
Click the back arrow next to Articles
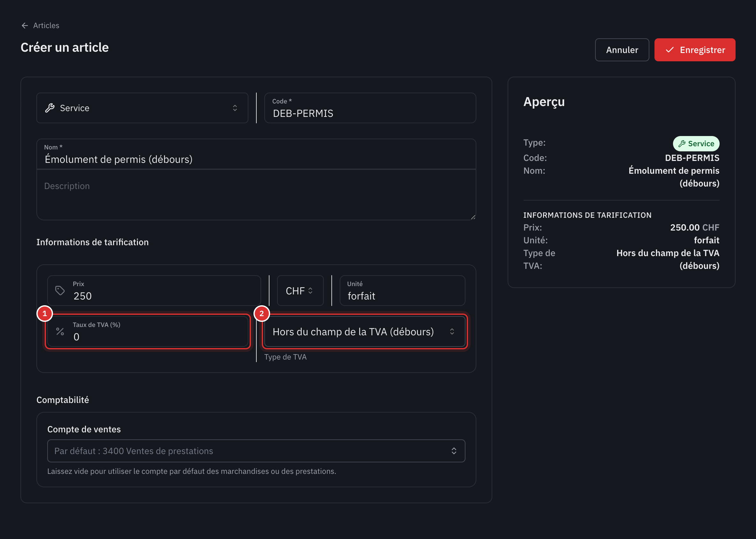(25, 26)
